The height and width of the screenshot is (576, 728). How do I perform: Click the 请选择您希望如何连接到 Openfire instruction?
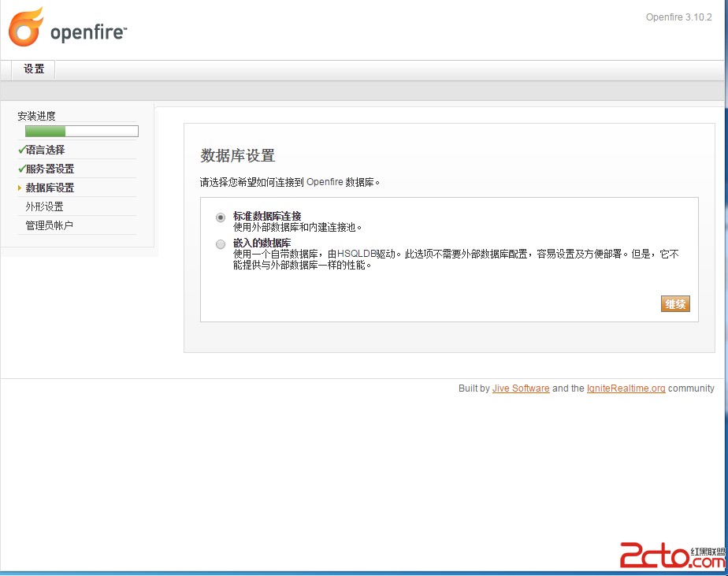(290, 182)
